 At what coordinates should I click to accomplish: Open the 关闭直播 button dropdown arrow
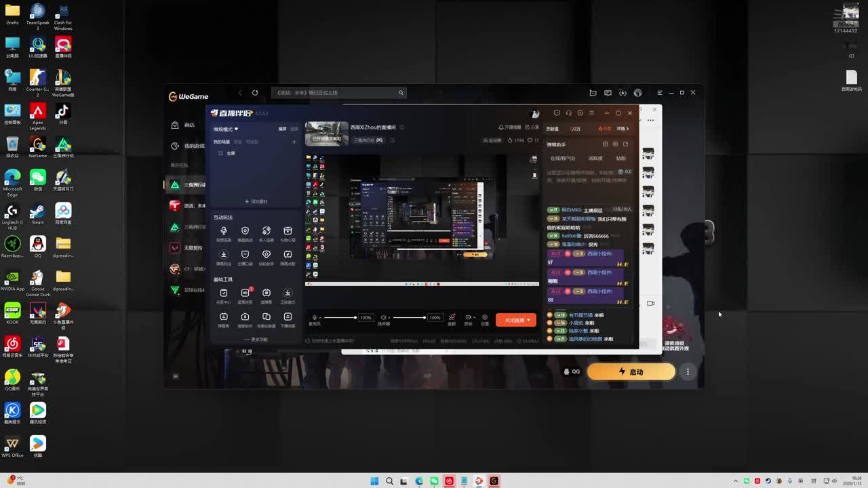point(529,320)
